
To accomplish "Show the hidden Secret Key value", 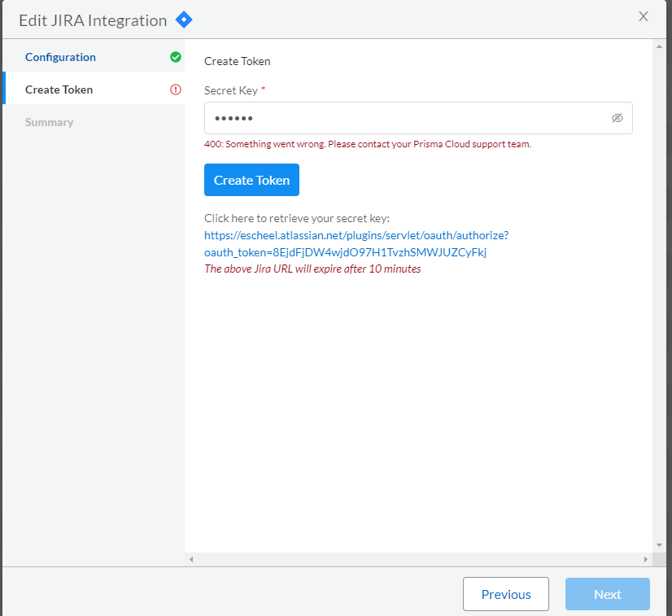I will coord(617,118).
